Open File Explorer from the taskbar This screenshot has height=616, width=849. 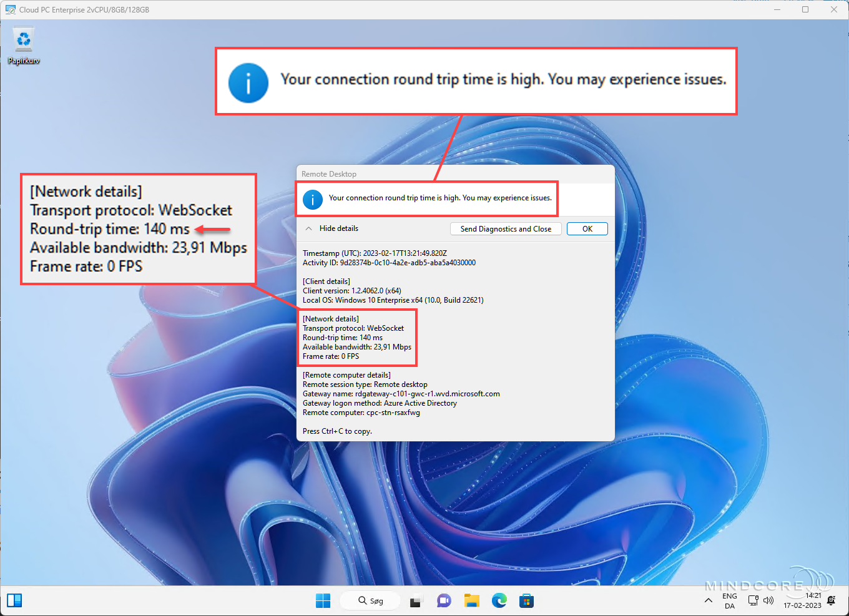point(471,600)
